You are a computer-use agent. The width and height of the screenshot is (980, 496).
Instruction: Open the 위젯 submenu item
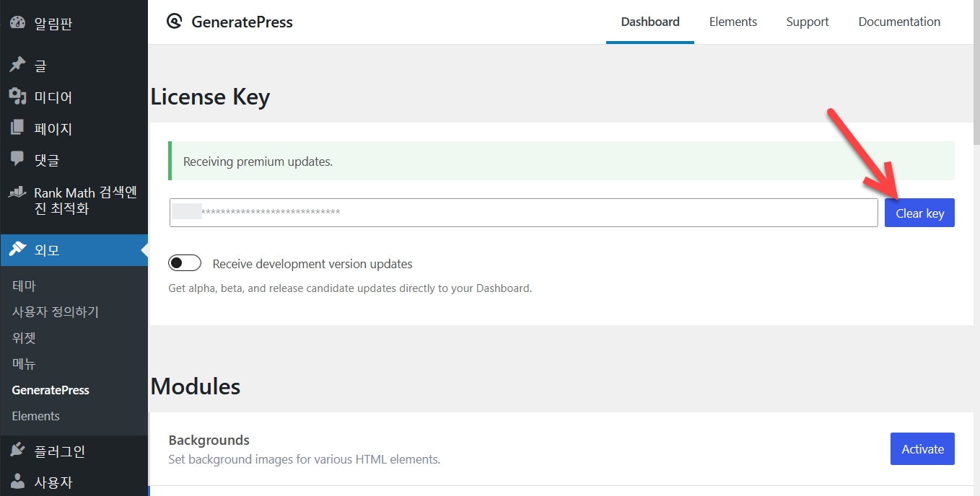point(24,337)
